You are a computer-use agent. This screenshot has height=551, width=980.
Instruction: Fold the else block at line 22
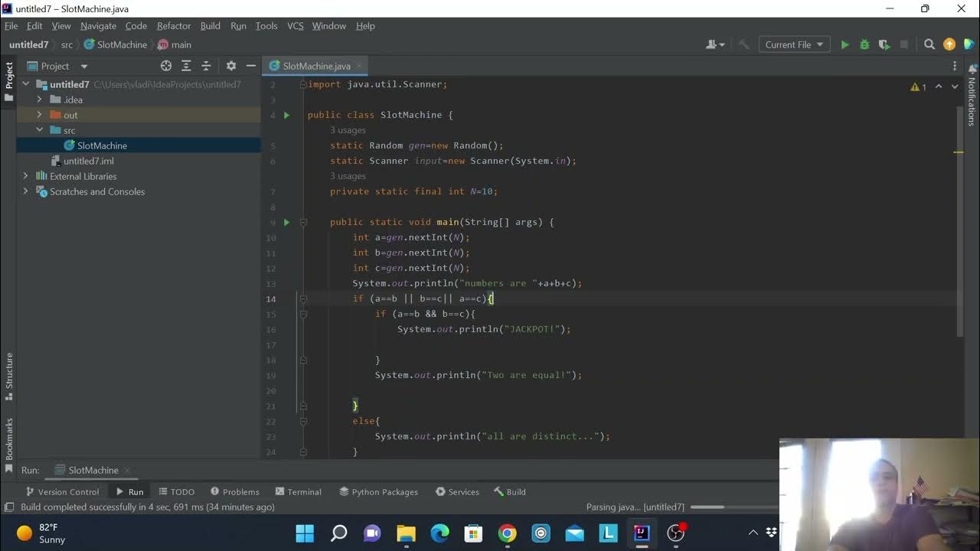(303, 421)
